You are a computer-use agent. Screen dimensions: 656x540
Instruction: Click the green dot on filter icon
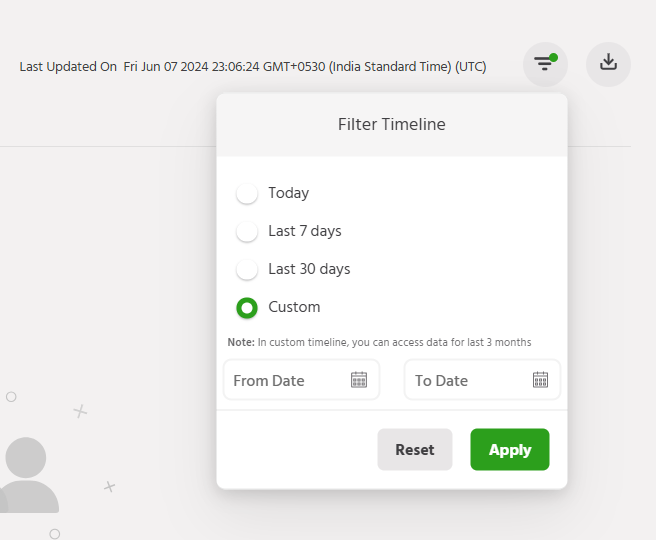(x=553, y=57)
